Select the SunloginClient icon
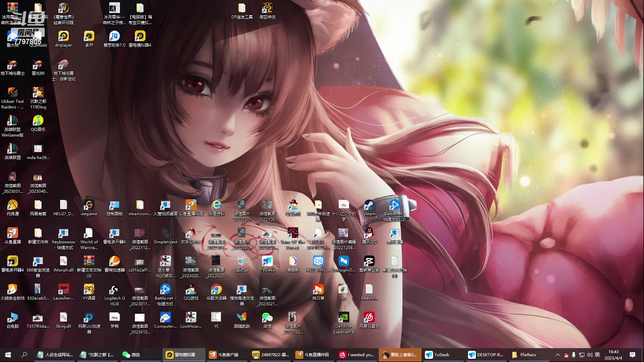This screenshot has width=644, height=362. pyautogui.click(x=344, y=264)
